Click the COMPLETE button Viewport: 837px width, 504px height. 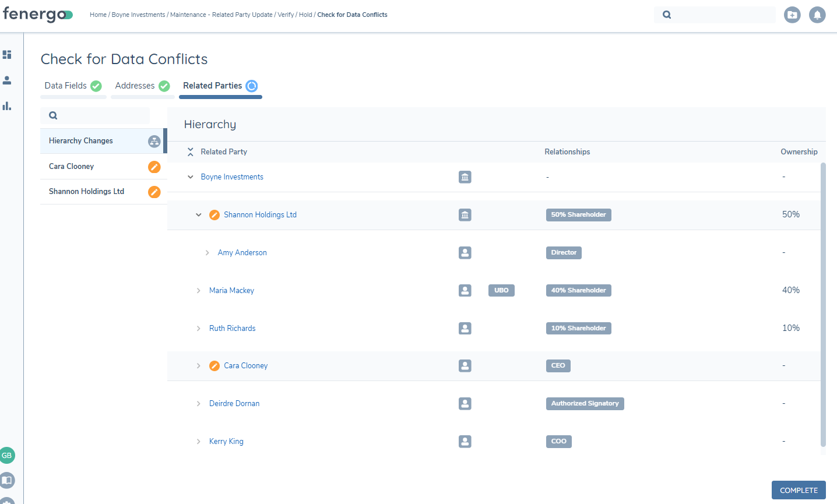click(798, 490)
